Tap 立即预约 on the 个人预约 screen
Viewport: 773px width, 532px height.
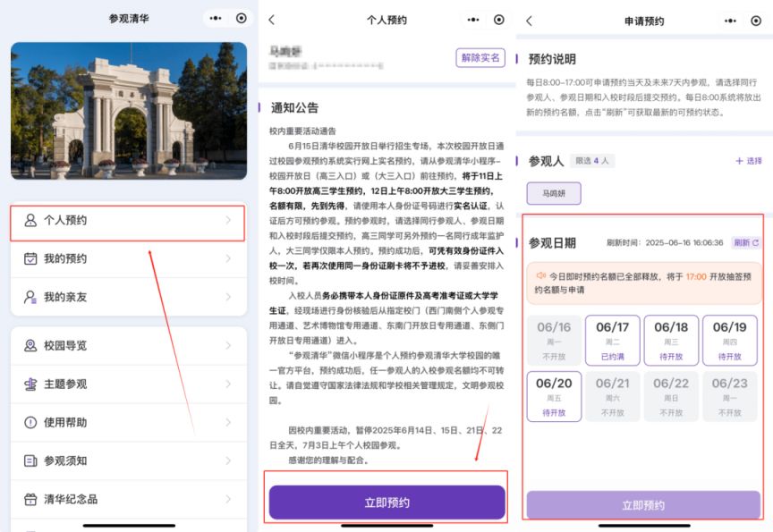pos(387,502)
